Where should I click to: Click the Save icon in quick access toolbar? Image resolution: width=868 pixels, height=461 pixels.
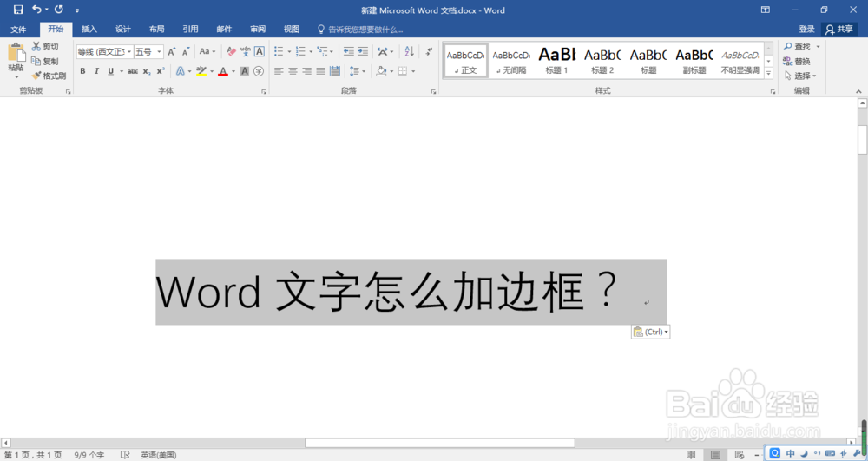(17, 10)
